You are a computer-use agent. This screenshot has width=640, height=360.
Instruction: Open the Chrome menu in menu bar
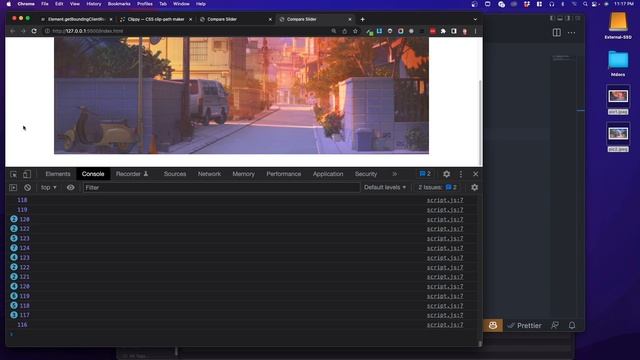[x=26, y=4]
